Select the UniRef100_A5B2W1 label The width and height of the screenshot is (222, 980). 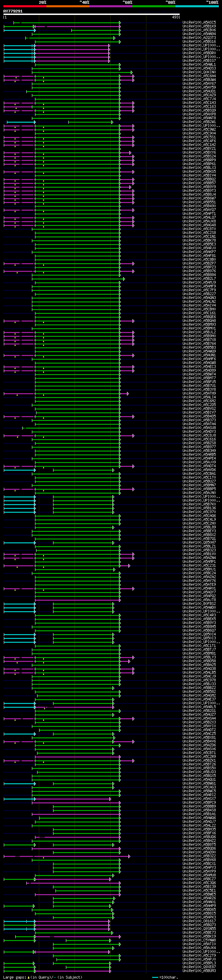pyautogui.click(x=199, y=122)
